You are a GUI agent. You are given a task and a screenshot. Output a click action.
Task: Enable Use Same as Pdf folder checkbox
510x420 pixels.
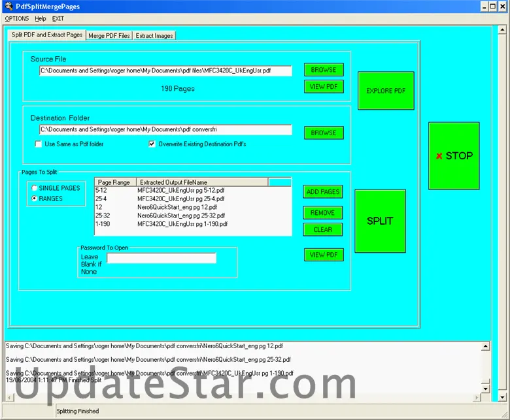coord(39,144)
